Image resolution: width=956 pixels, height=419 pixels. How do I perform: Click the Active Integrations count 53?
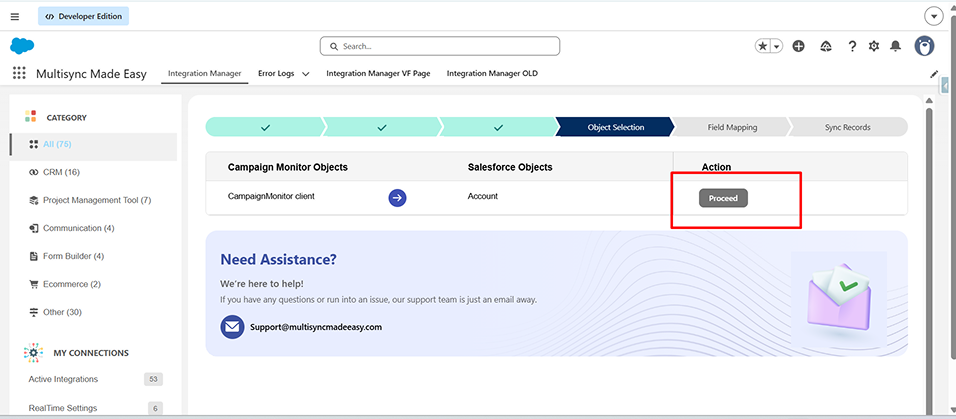(154, 379)
